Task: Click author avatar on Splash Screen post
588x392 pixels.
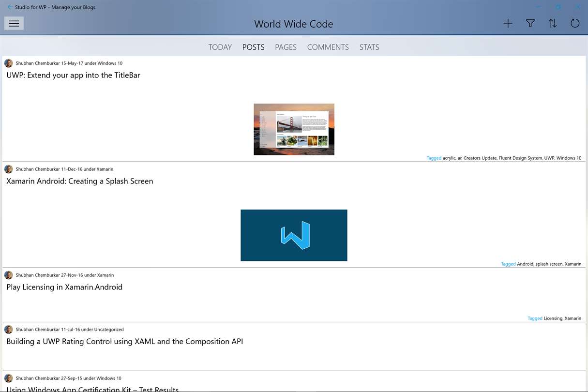Action: (9, 169)
